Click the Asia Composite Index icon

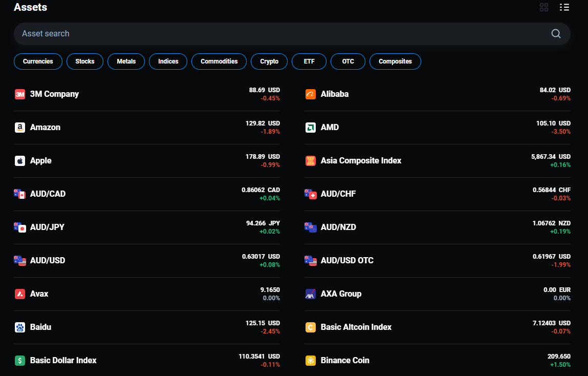pyautogui.click(x=311, y=161)
